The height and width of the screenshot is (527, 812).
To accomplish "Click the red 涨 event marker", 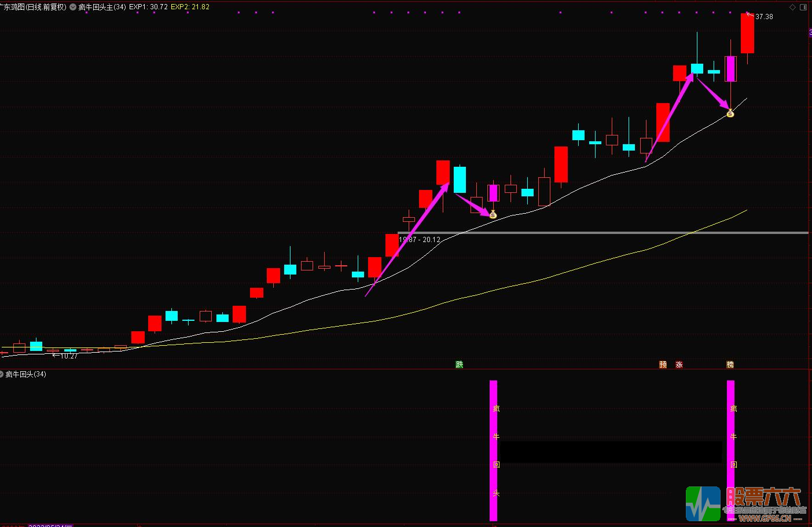I will pyautogui.click(x=679, y=364).
